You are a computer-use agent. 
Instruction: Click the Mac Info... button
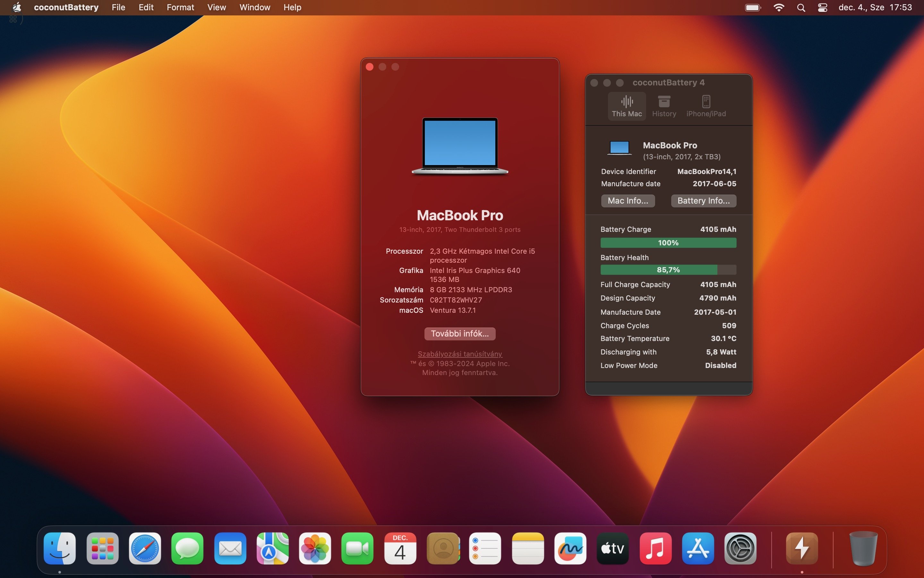tap(628, 201)
